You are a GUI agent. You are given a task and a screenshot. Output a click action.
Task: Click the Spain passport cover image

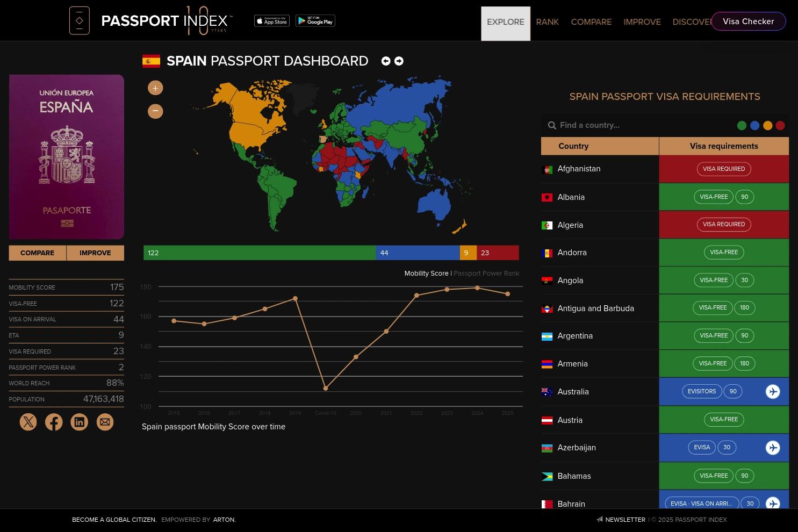tap(67, 157)
